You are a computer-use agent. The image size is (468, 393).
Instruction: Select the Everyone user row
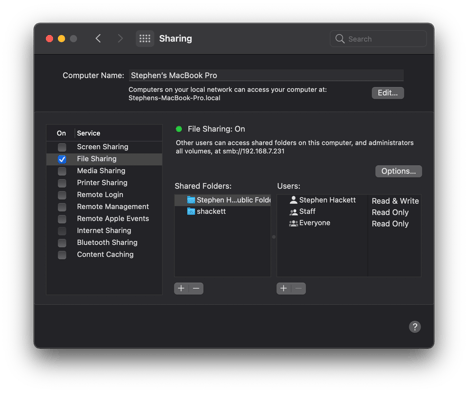tap(349, 223)
